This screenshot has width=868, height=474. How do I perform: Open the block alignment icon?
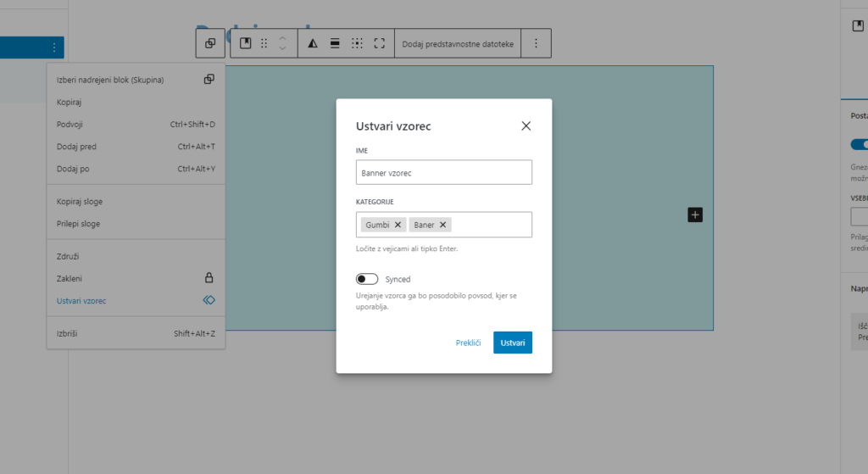[335, 43]
